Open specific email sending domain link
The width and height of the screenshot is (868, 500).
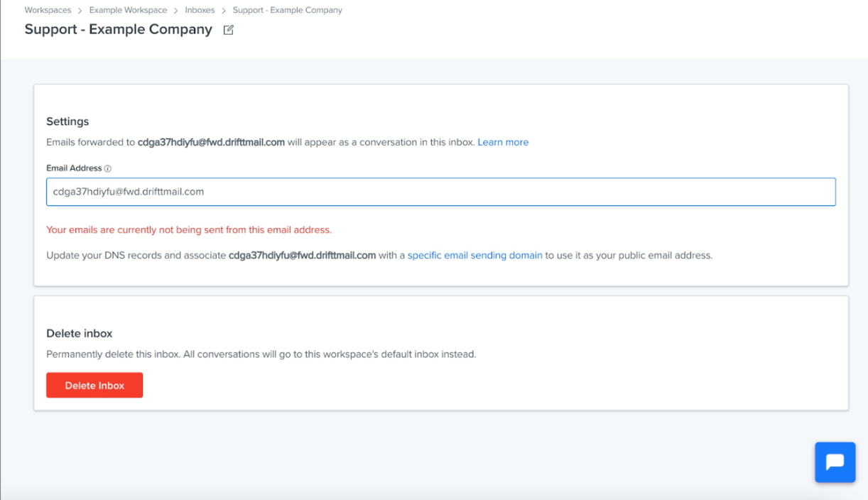[475, 255]
